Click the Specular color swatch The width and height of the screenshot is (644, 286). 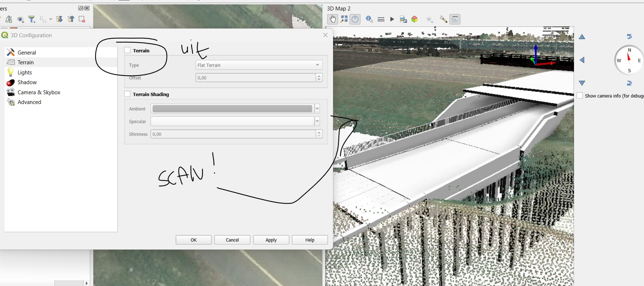232,121
